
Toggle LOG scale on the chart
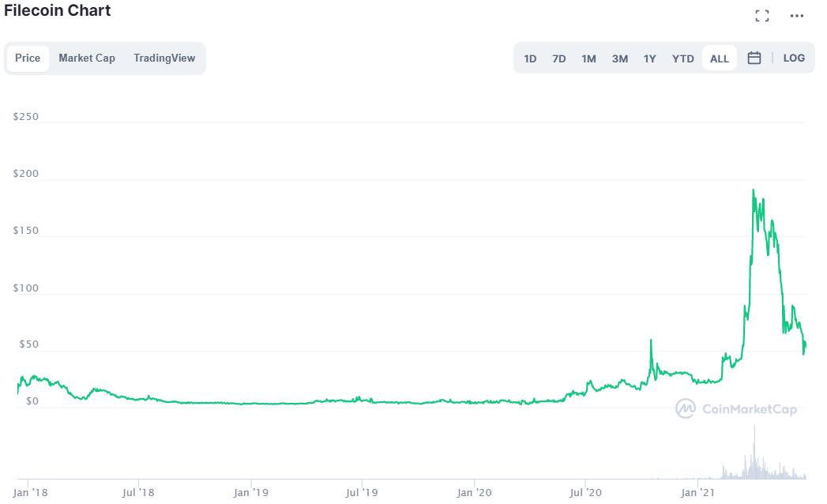[x=794, y=58]
